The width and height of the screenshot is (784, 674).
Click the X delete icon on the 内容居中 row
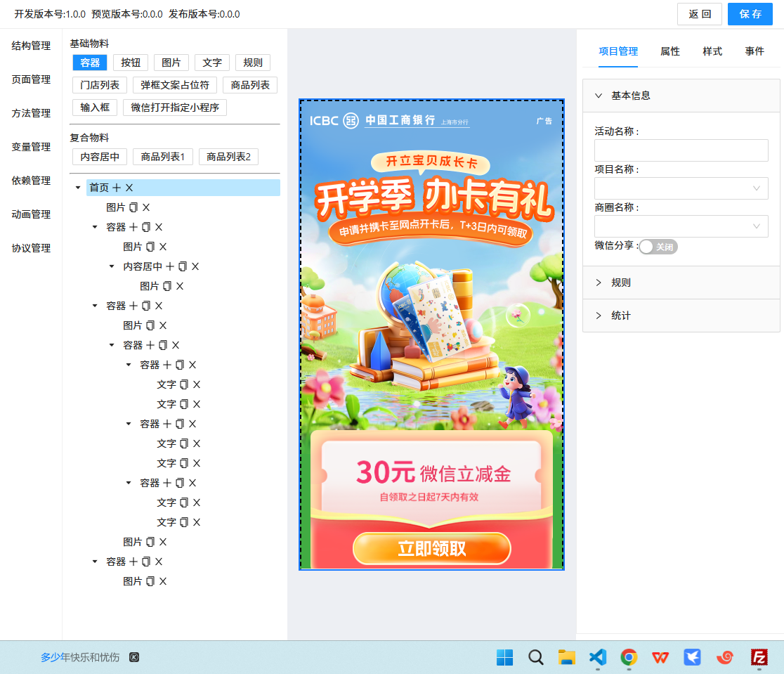(195, 266)
